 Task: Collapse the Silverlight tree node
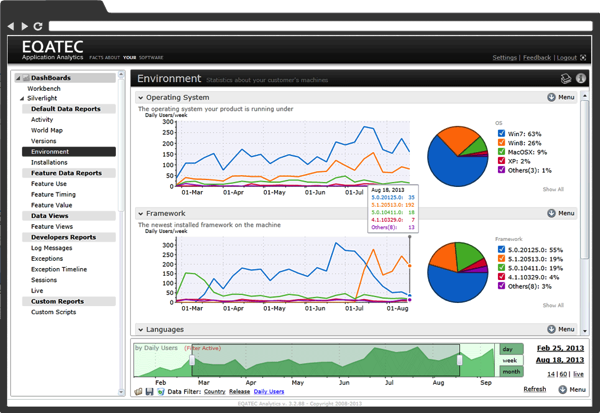click(x=22, y=98)
